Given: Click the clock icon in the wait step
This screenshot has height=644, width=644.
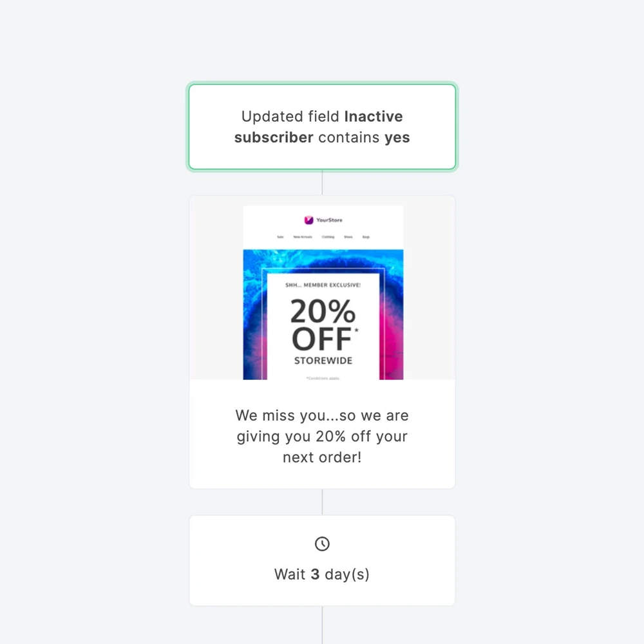Looking at the screenshot, I should tap(322, 544).
